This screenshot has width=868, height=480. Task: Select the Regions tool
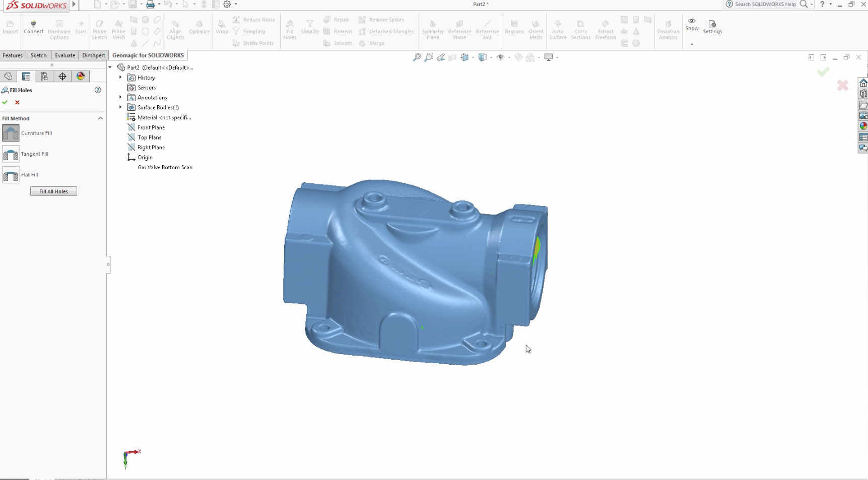(x=514, y=27)
